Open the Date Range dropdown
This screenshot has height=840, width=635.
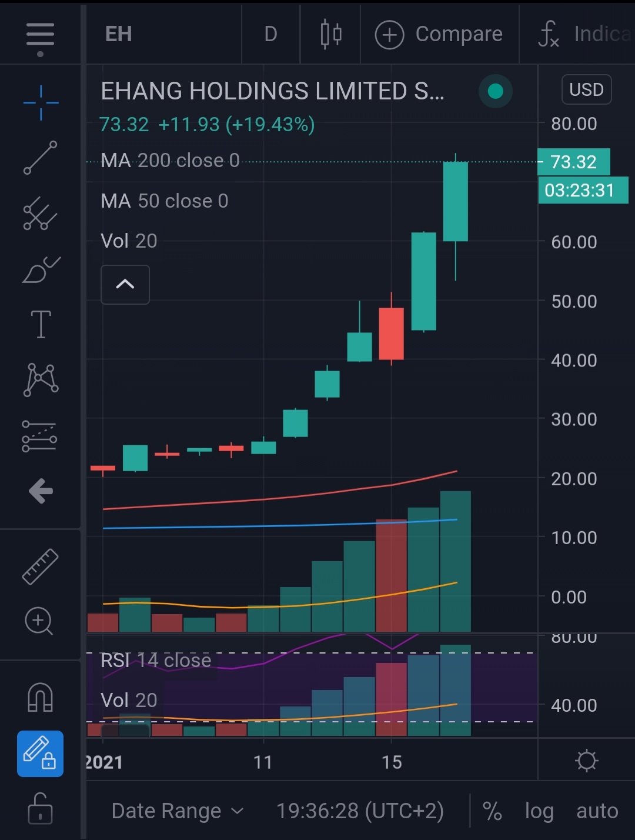click(177, 811)
